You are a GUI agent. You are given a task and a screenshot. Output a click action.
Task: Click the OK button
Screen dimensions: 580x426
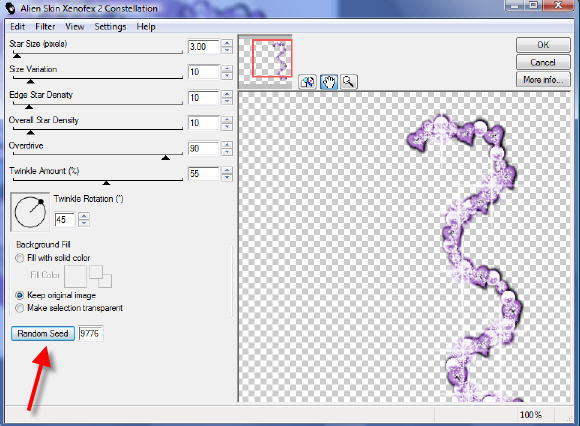(x=543, y=45)
